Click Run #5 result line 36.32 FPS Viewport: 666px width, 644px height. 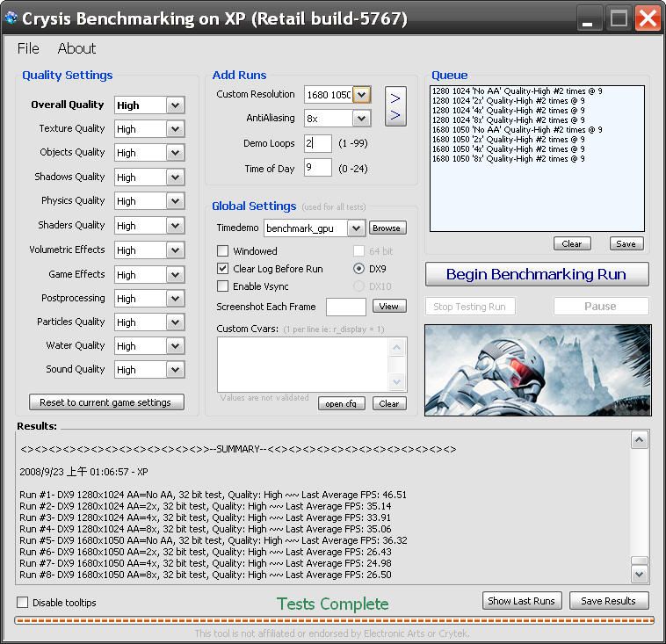pos(214,540)
